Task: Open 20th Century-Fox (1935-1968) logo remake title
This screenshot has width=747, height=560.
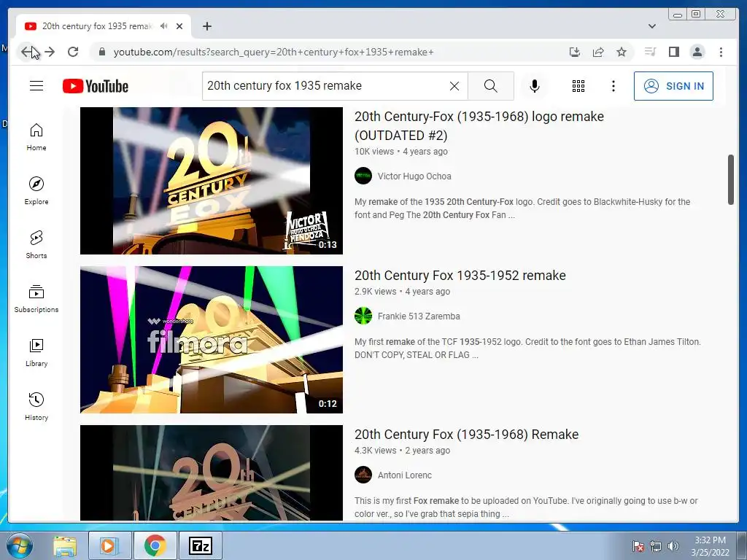Action: coord(479,126)
